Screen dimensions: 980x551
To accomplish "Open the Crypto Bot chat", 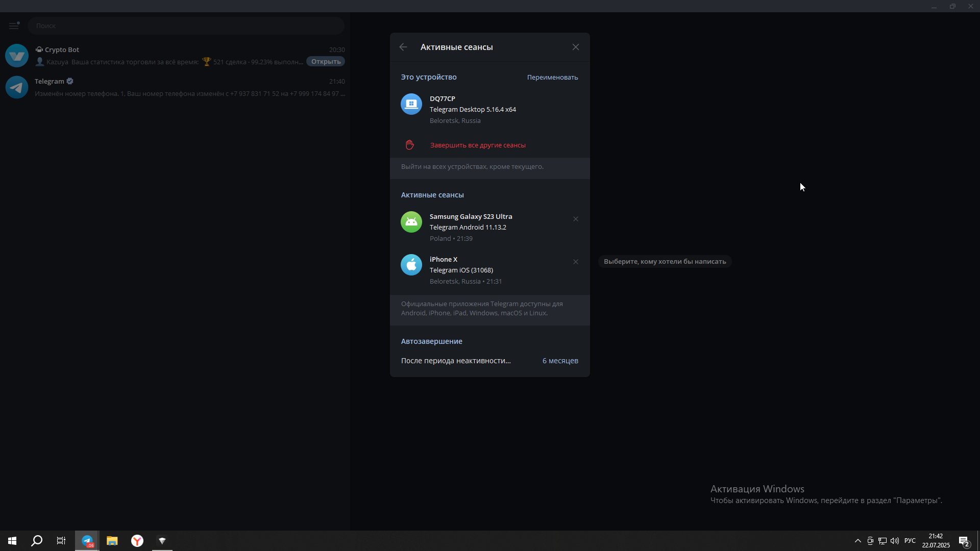I will pos(175,56).
